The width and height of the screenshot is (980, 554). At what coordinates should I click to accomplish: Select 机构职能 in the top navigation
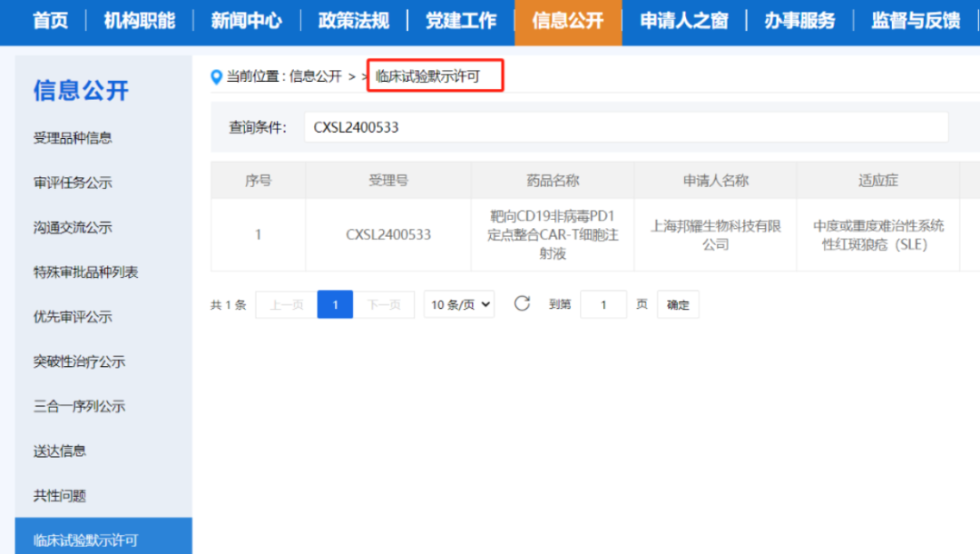140,21
